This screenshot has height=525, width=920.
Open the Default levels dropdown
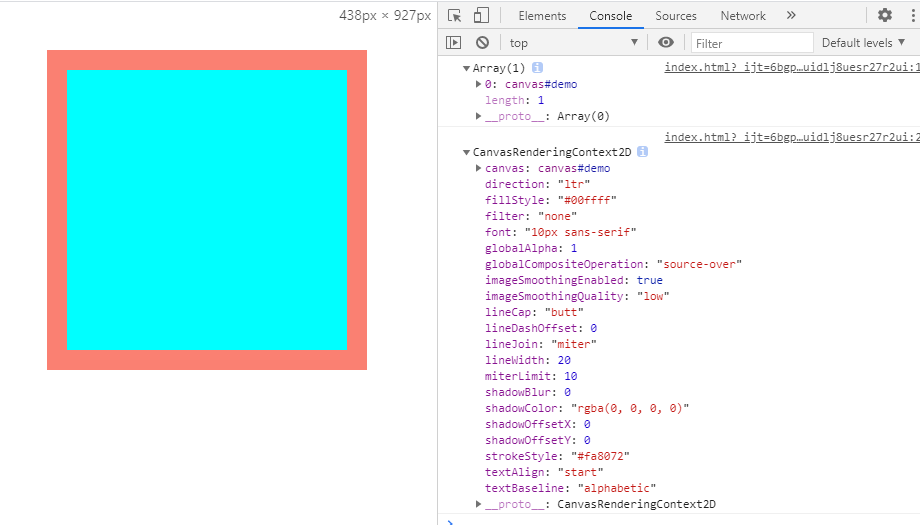(x=863, y=43)
